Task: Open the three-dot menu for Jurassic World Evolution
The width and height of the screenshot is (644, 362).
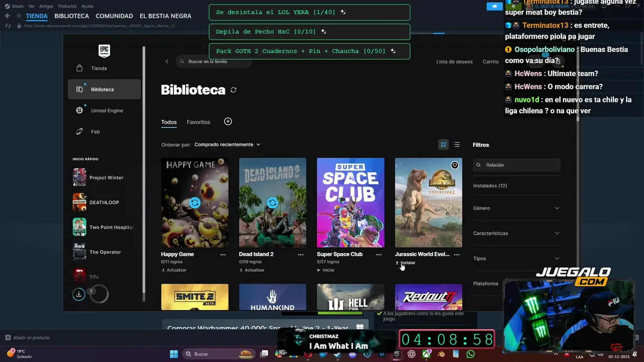Action: click(457, 255)
